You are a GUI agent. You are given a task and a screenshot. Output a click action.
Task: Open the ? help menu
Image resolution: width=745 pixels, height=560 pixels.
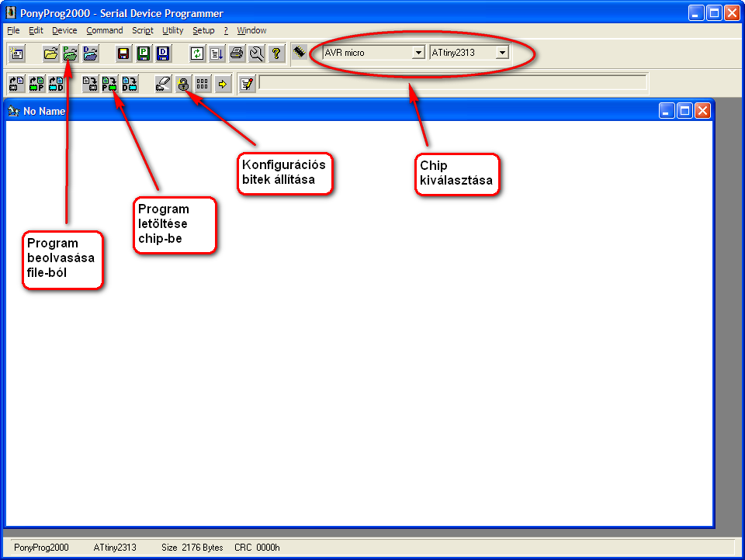(x=226, y=30)
